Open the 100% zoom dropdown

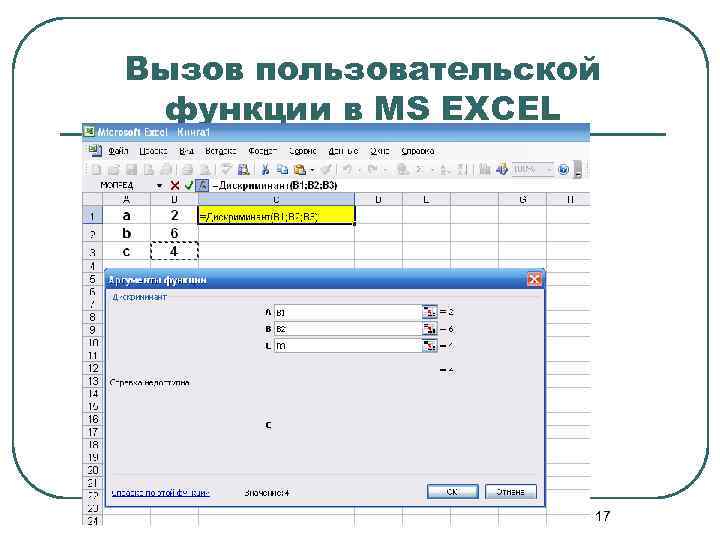(548, 170)
